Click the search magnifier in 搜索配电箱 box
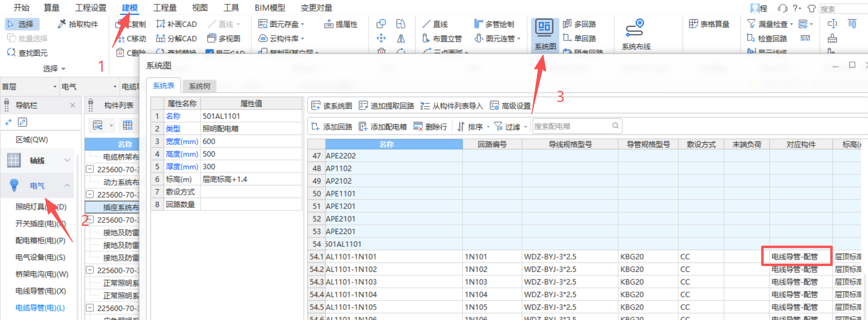This screenshot has width=868, height=320. point(615,126)
